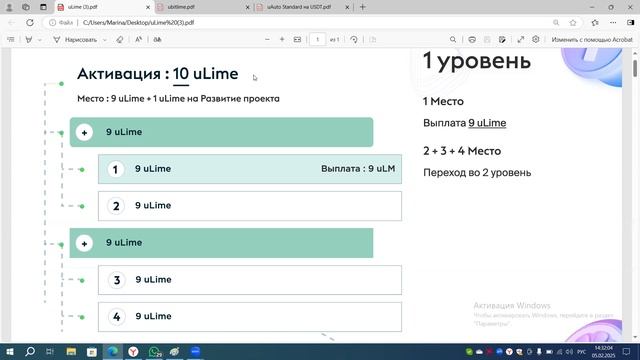Open the read aloud tool

pos(139,40)
